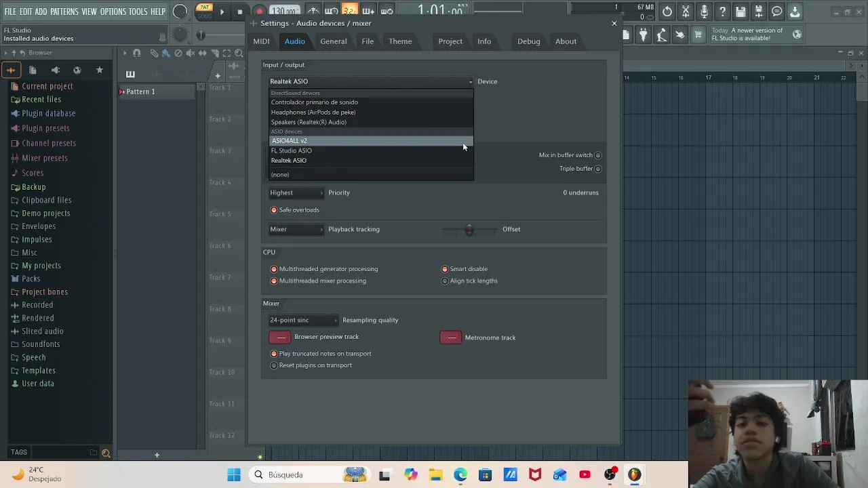Open the PATTERNS menu

pyautogui.click(x=64, y=12)
